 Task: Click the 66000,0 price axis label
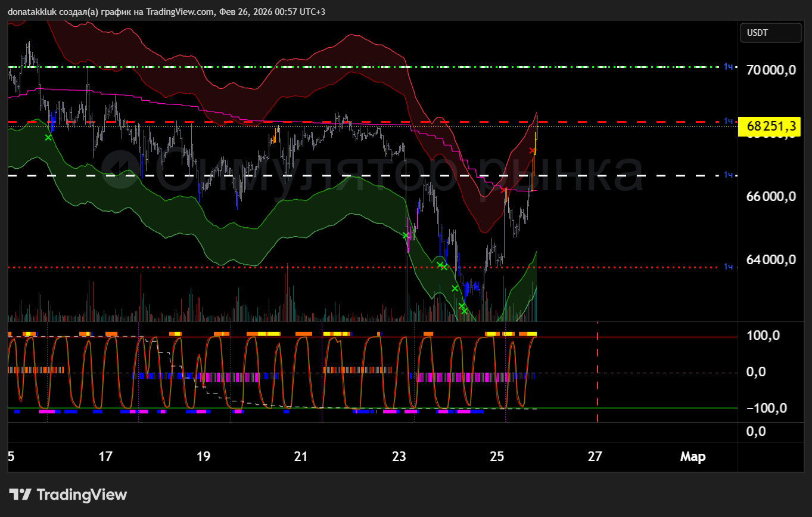click(771, 196)
